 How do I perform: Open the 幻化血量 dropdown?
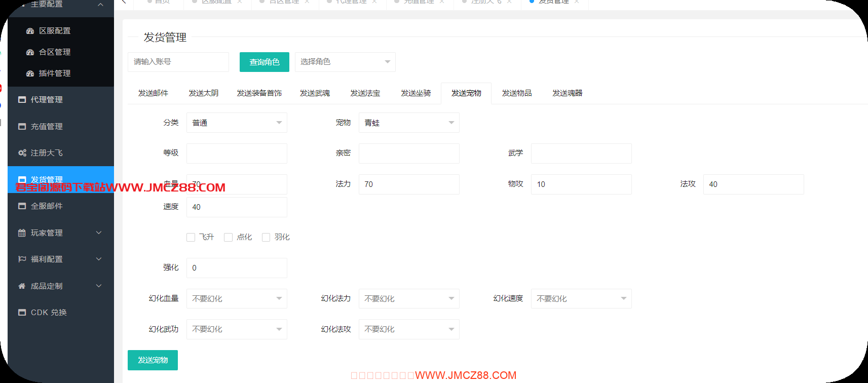237,299
